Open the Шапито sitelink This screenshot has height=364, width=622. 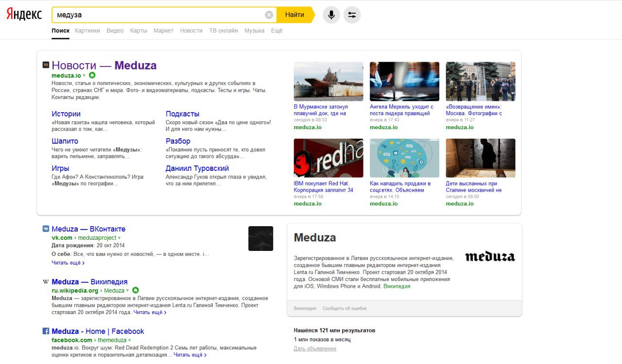pyautogui.click(x=65, y=141)
